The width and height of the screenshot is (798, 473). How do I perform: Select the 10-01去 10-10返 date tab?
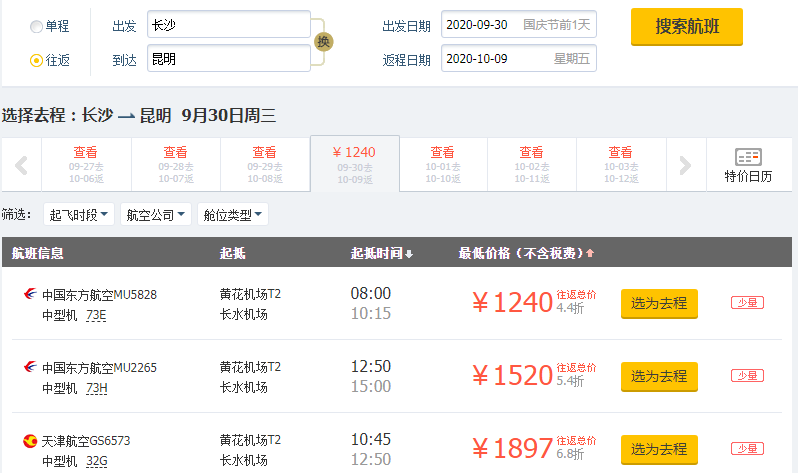(442, 164)
